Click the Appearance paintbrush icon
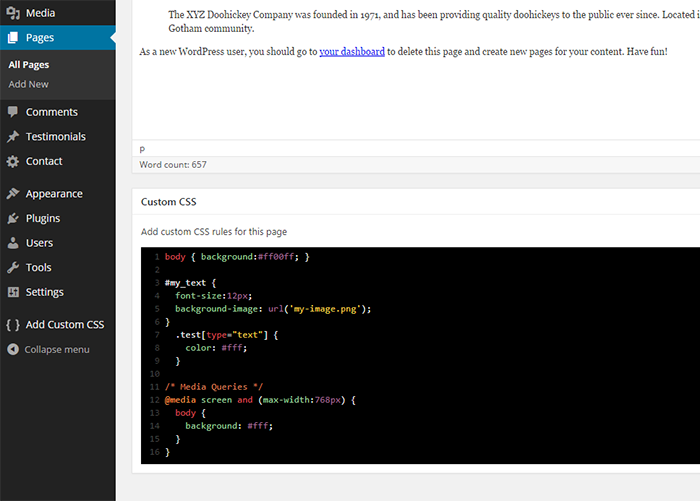This screenshot has width=700, height=501. [x=13, y=193]
